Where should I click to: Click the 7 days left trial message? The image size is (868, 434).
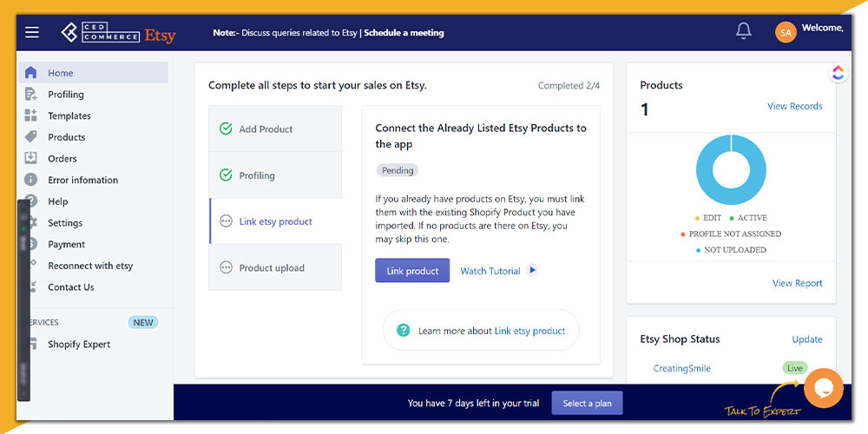coord(473,403)
